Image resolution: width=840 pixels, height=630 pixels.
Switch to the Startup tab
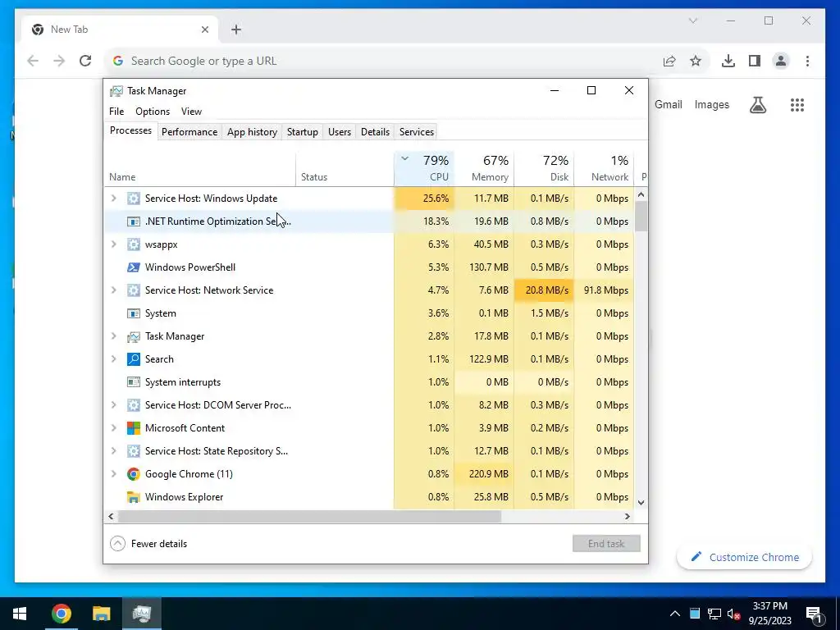click(302, 132)
